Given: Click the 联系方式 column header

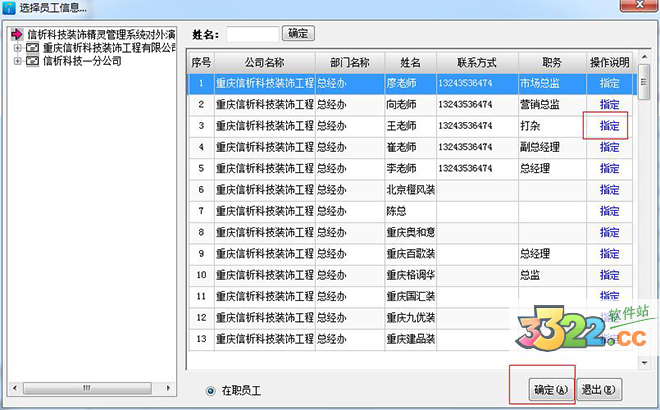Looking at the screenshot, I should click(477, 63).
